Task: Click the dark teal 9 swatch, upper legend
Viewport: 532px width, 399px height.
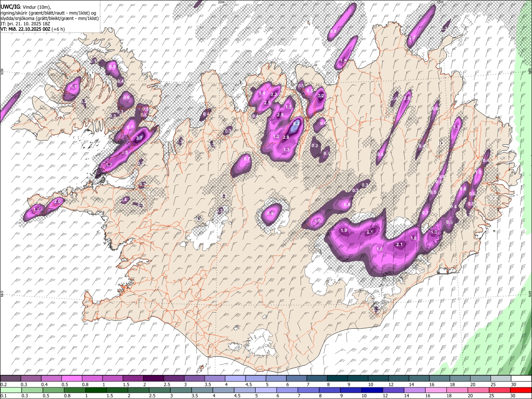Action: point(357,379)
